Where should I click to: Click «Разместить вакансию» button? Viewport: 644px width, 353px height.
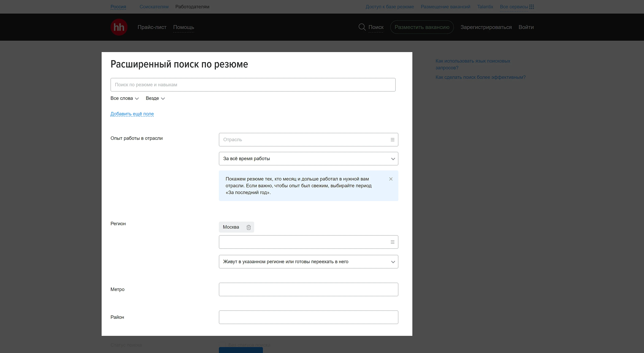pyautogui.click(x=422, y=27)
